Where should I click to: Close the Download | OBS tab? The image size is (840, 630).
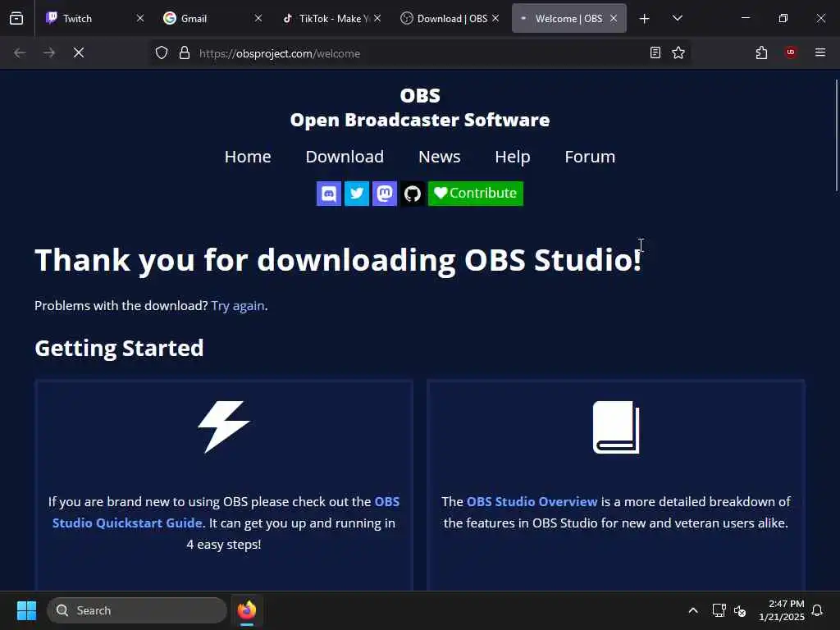495,18
